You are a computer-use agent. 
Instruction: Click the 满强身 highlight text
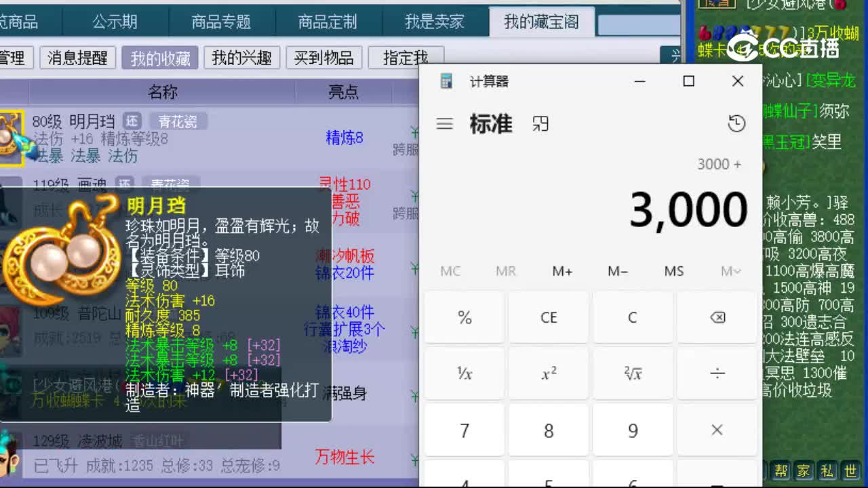(345, 393)
